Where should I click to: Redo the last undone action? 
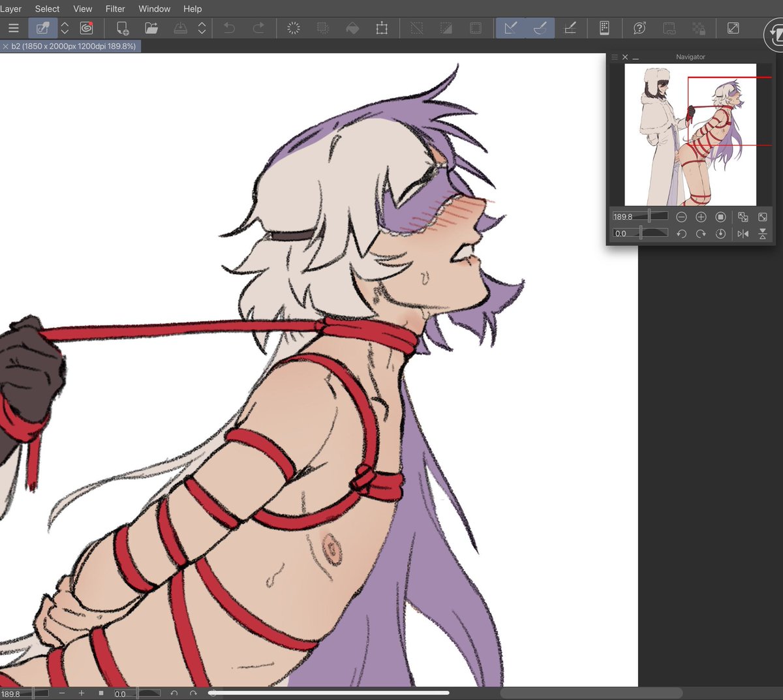258,28
